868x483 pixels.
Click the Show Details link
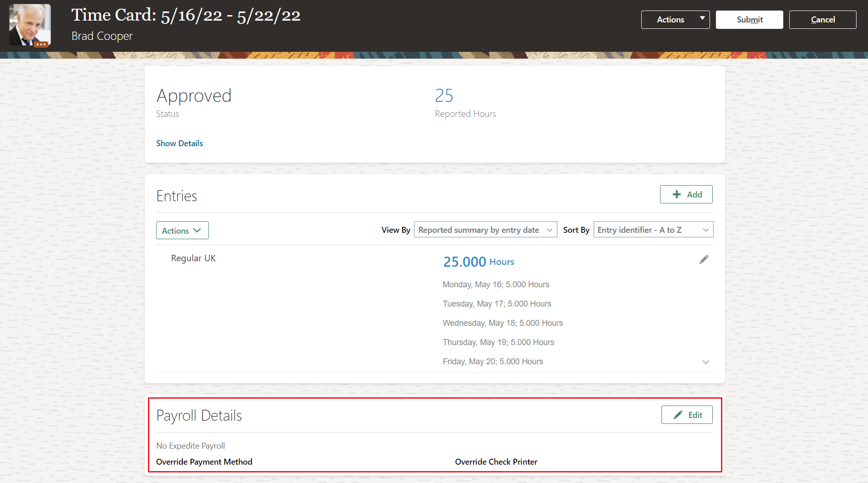click(179, 143)
